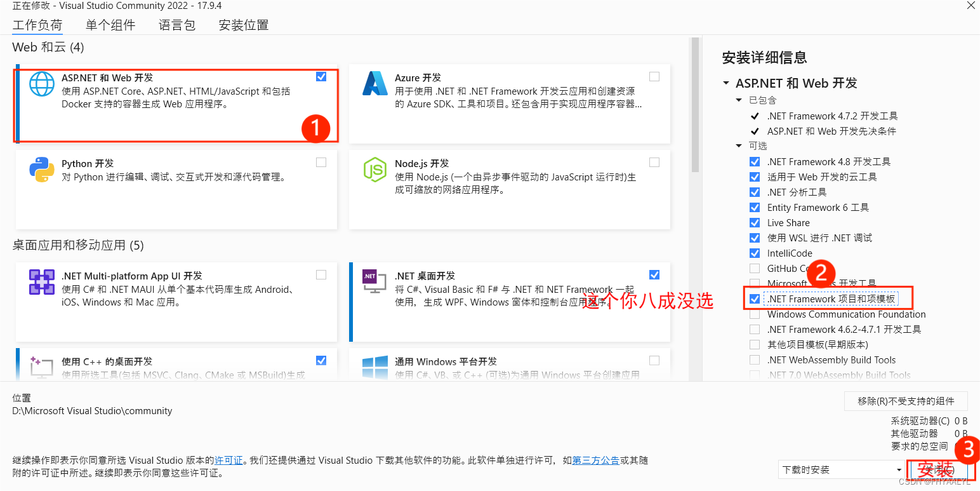Enable .NET WebAssembly Build Tools checkbox
Image resolution: width=980 pixels, height=491 pixels.
tap(755, 360)
